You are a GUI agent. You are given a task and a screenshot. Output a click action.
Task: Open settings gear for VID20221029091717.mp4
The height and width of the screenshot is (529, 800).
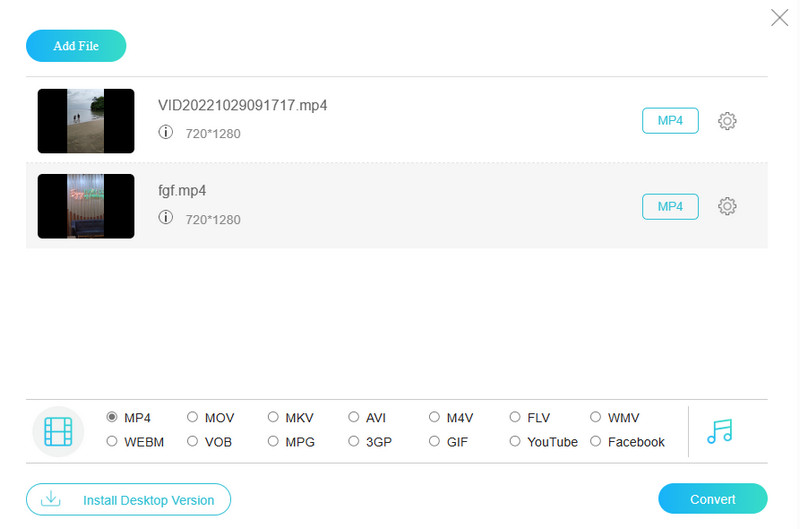coord(727,121)
